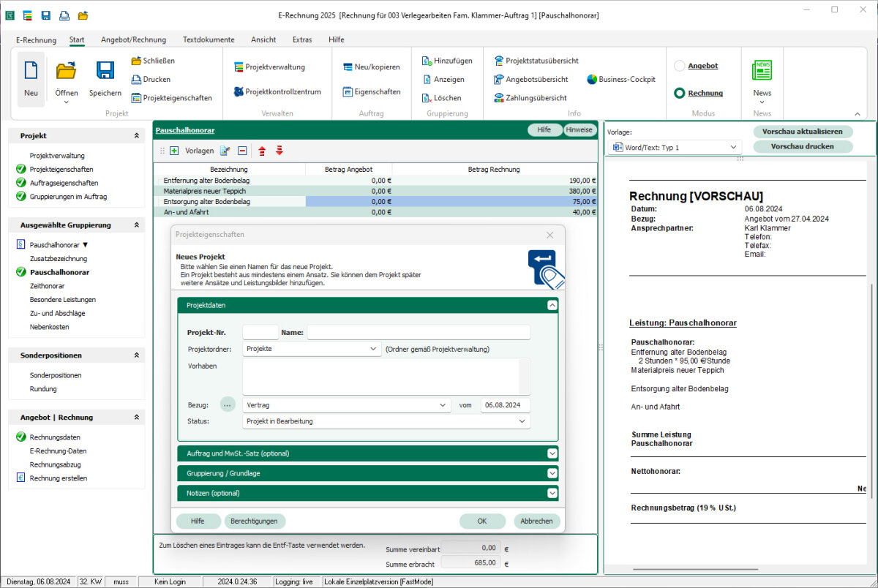Click the Projektverwaltung ribbon icon

[x=239, y=67]
